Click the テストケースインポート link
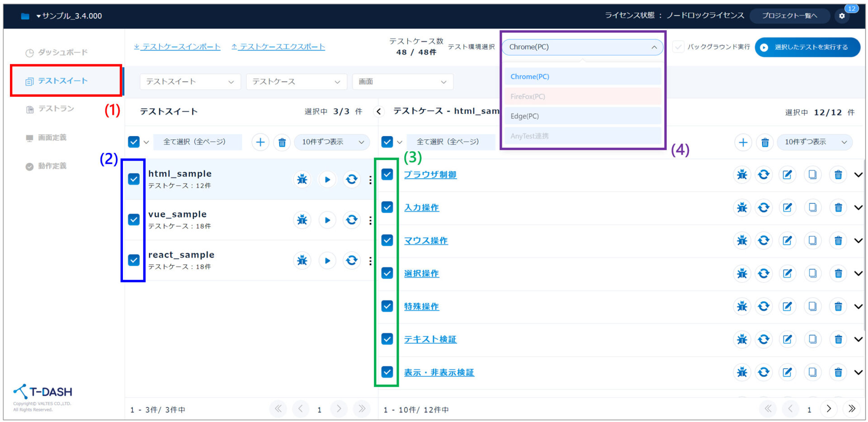The height and width of the screenshot is (422, 868). (177, 47)
